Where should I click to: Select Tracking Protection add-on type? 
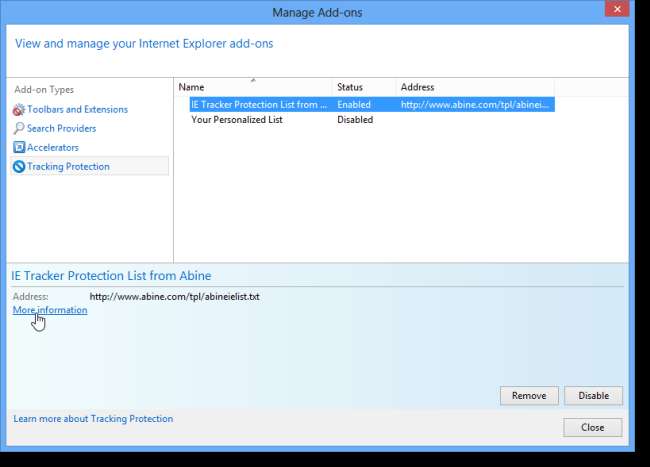coord(90,166)
